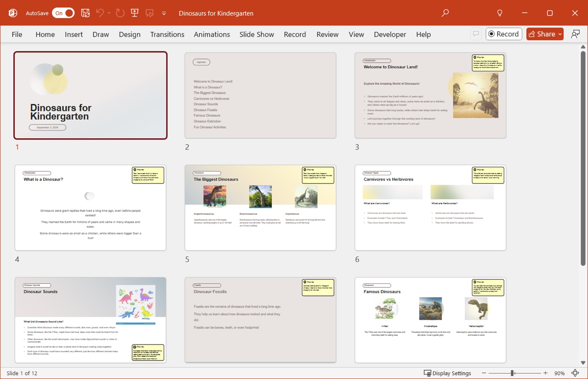
Task: Click the present from current slide icon
Action: click(x=149, y=13)
